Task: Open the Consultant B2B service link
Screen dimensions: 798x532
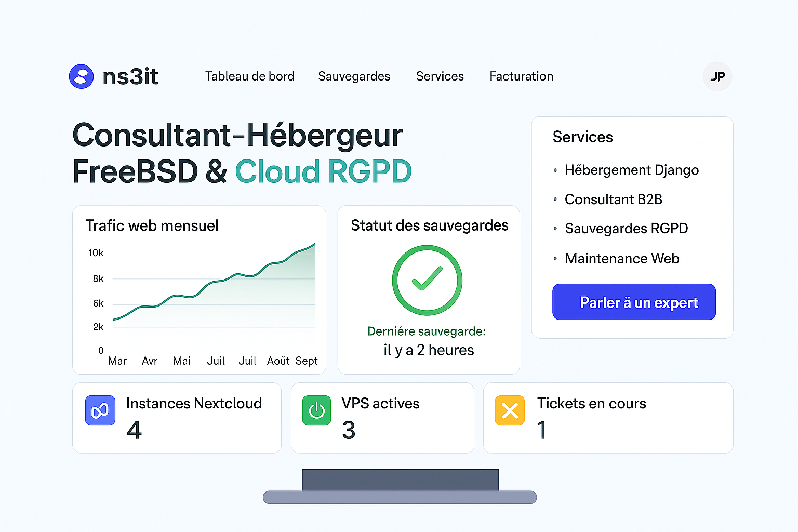Action: click(613, 199)
